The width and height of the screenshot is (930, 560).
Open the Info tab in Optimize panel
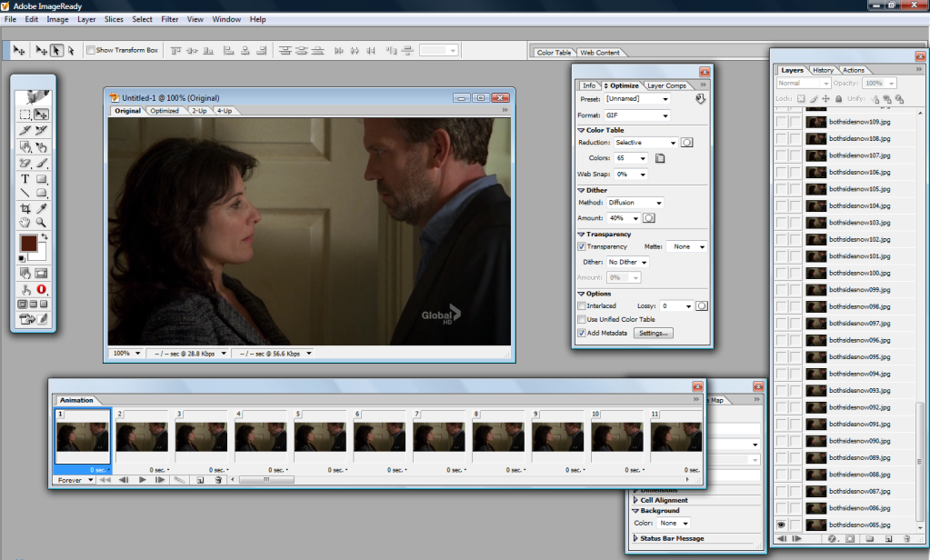point(589,85)
